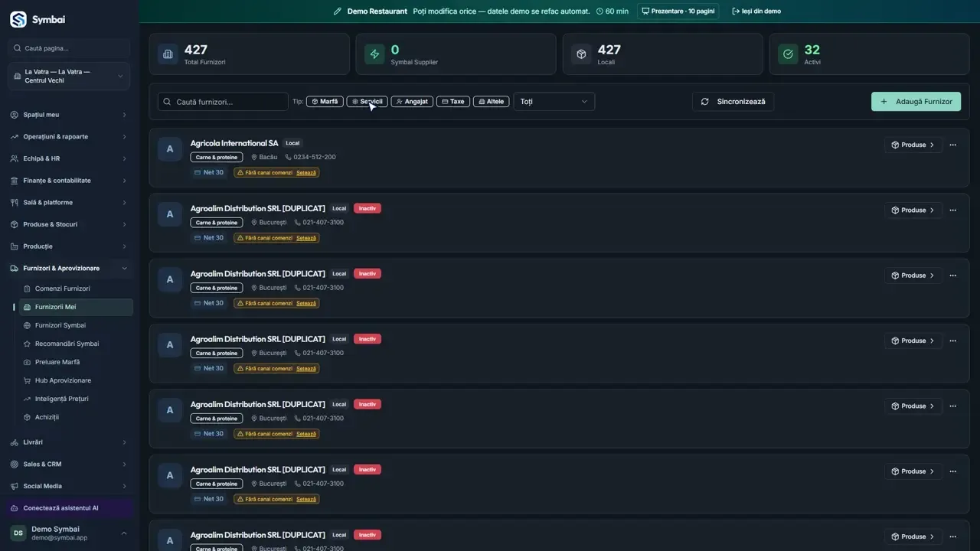Focus the Caută furnizori search field
980x551 pixels.
coord(223,102)
